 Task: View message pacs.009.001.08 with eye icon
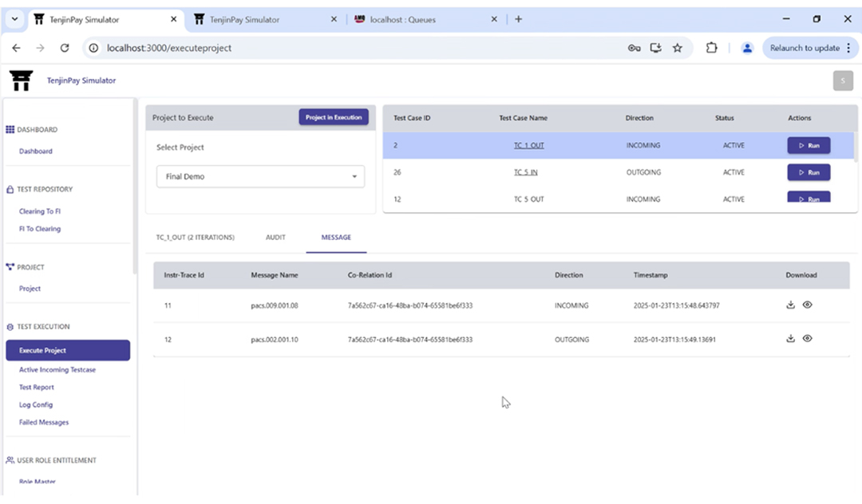click(807, 305)
